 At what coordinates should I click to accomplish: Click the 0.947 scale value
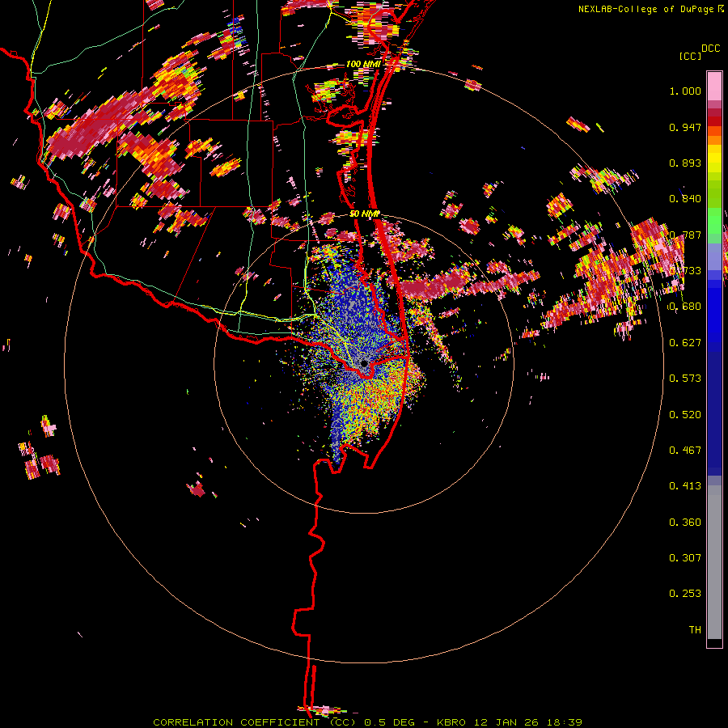[x=685, y=127]
